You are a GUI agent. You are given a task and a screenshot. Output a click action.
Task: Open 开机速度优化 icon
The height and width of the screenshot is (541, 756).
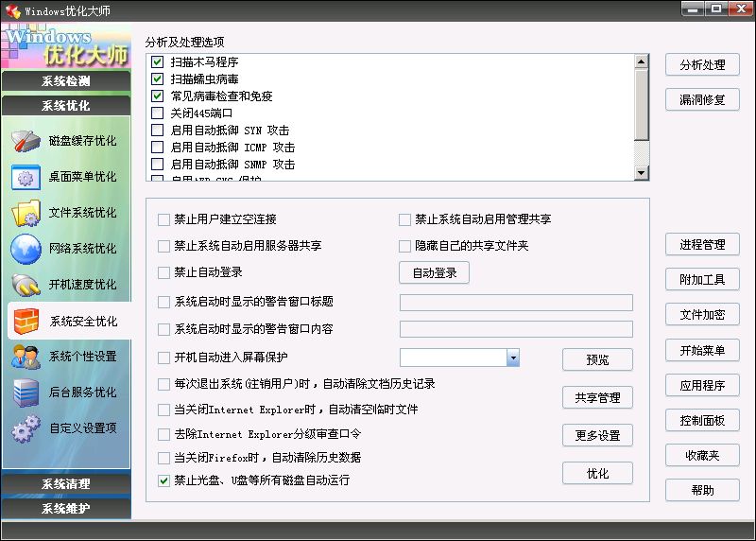[x=26, y=285]
